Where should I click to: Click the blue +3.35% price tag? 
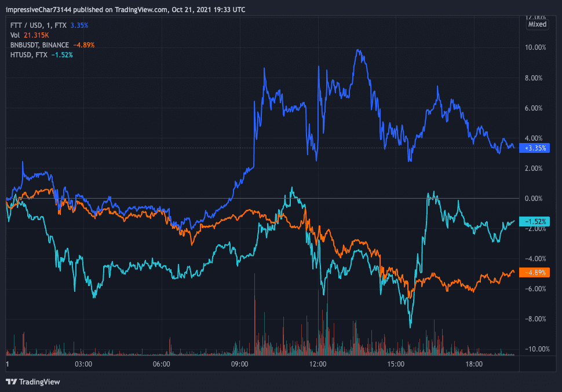coord(536,148)
